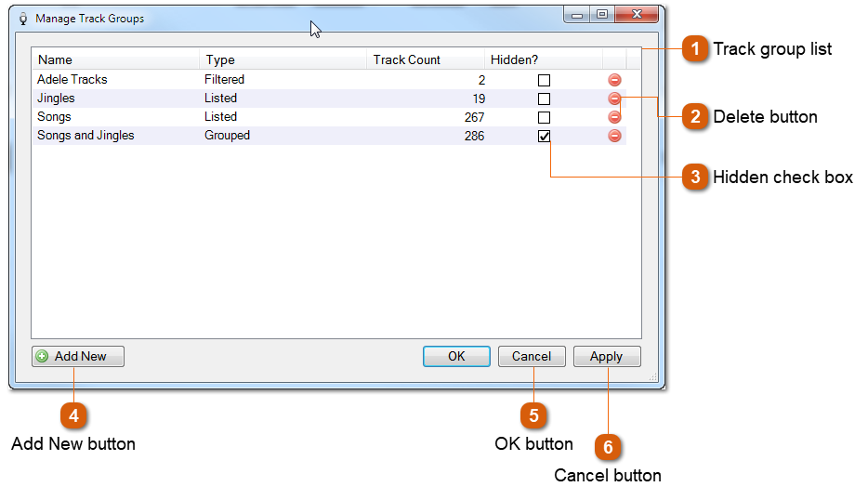Delete the Jingles track group
Viewport: 868px width, 500px height.
(614, 99)
